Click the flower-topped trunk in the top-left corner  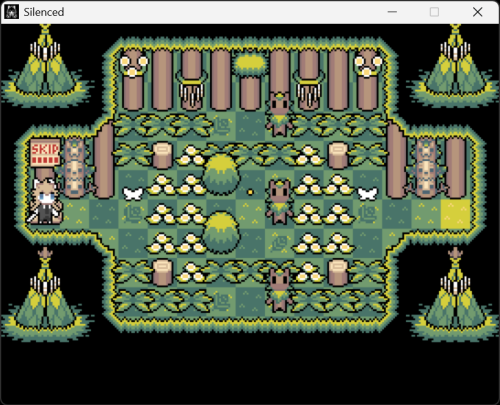click(133, 81)
